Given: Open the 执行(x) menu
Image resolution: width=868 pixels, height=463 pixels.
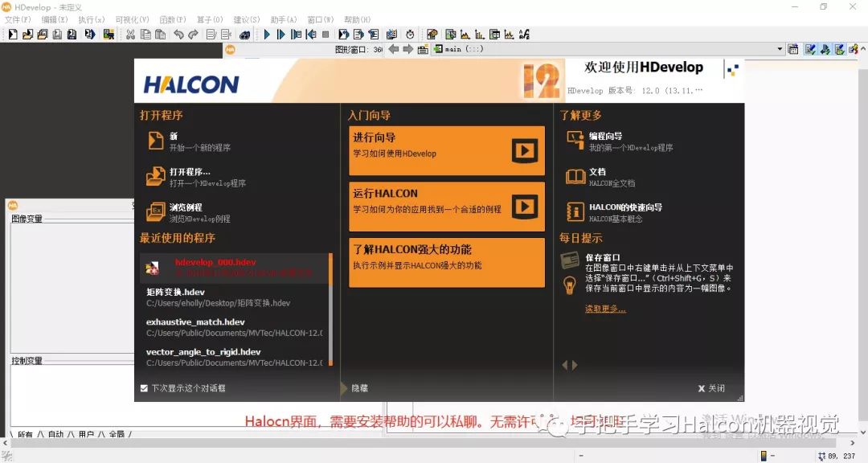Looking at the screenshot, I should point(92,19).
